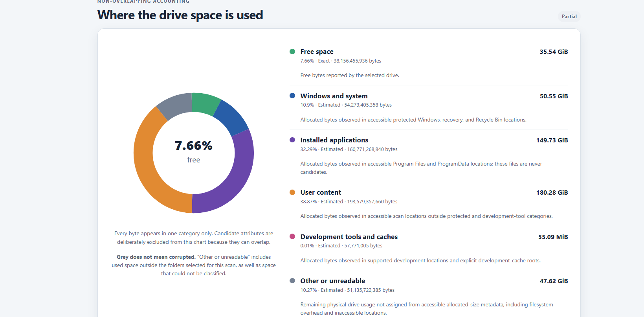Select the grey donut chart segment
This screenshot has width=644, height=317.
175,105
